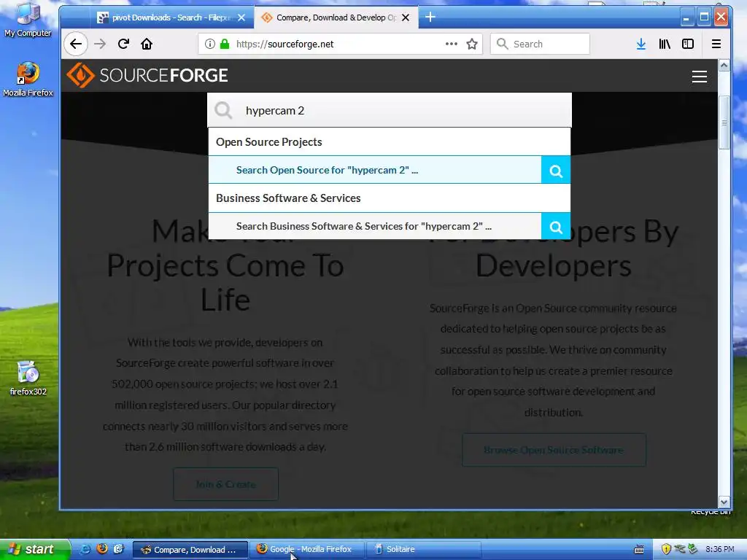The width and height of the screenshot is (747, 560).
Task: Click the sourceforge.net address bar
Action: click(338, 44)
